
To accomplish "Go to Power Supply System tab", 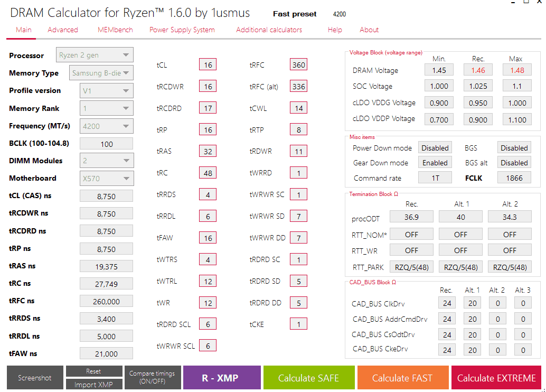I will pos(182,30).
